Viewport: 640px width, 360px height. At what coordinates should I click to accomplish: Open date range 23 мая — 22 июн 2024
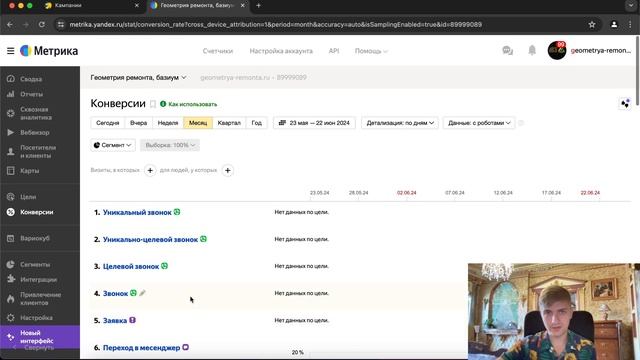point(314,123)
